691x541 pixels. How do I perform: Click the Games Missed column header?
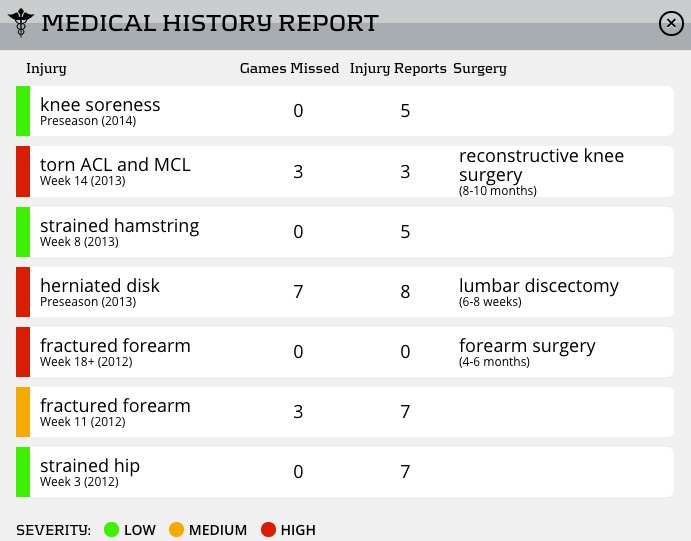click(289, 69)
